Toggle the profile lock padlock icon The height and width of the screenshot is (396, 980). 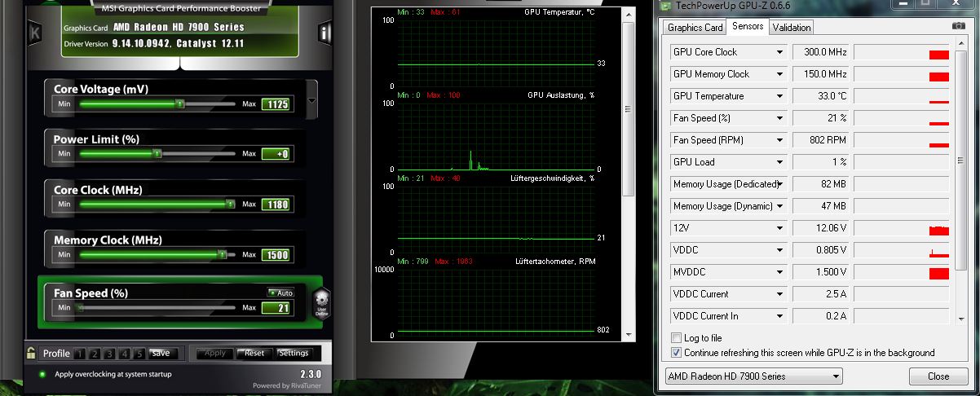coord(31,354)
